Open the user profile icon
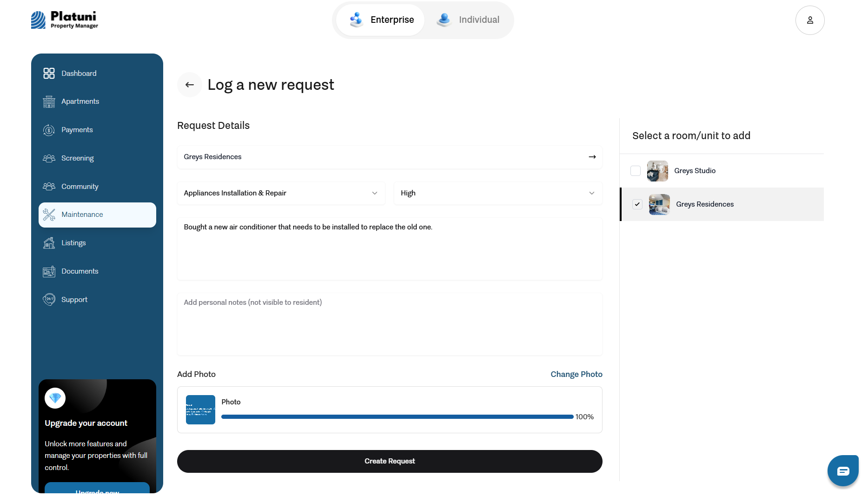Viewport: 868px width, 497px height. 810,20
